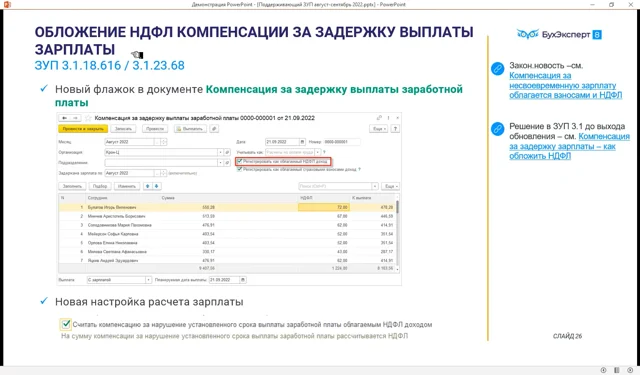This screenshot has height=375, width=640.
Task: Click the PowerPoint app icon in the title bar
Action: [7, 4]
